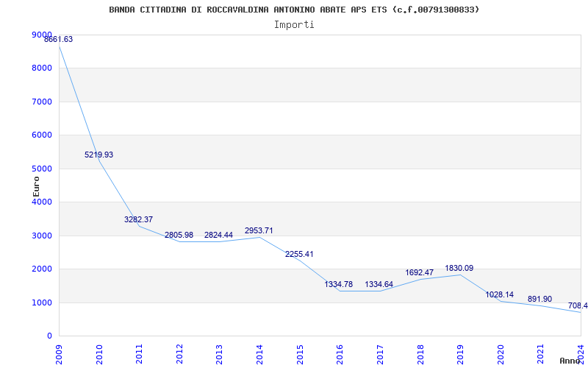Click the 2019 year tick label
This screenshot has height=368, width=588.
coord(460,355)
